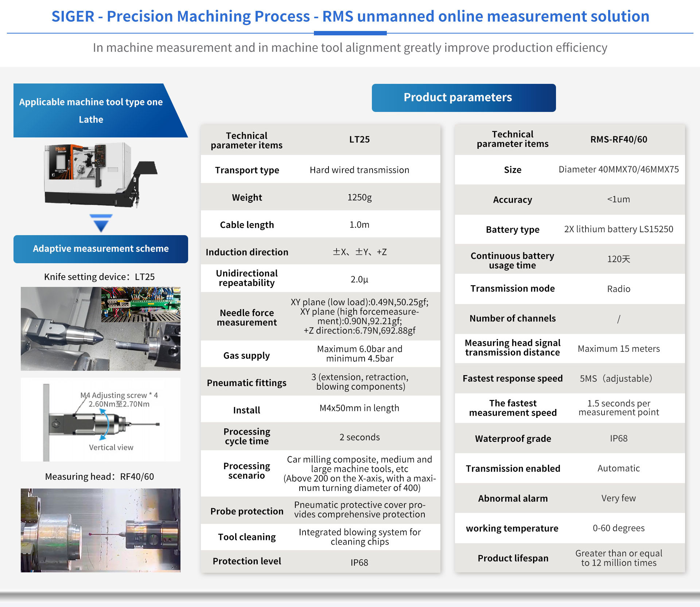Select the '2.0μ' repeatability value
The image size is (700, 607).
click(359, 279)
